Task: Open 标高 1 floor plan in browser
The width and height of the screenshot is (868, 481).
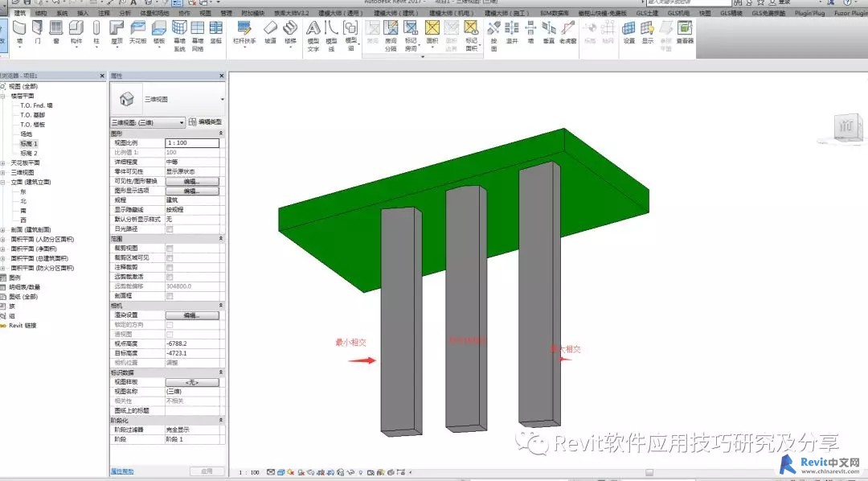Action: tap(29, 143)
